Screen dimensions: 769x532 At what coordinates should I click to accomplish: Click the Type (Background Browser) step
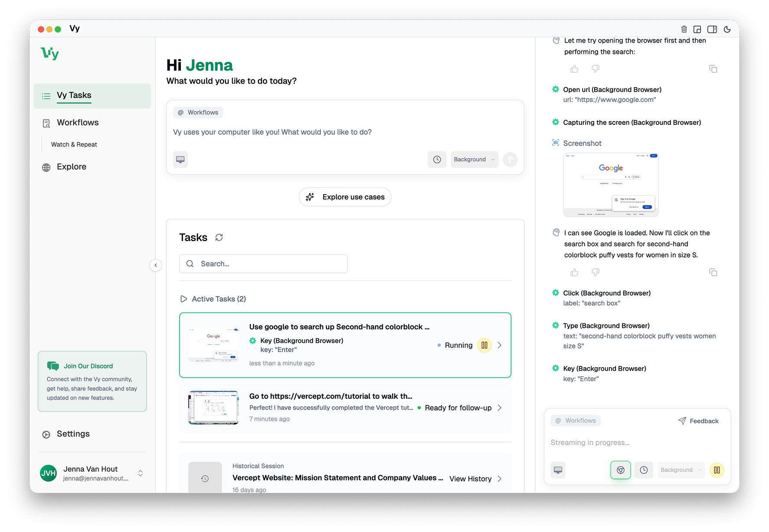click(606, 326)
